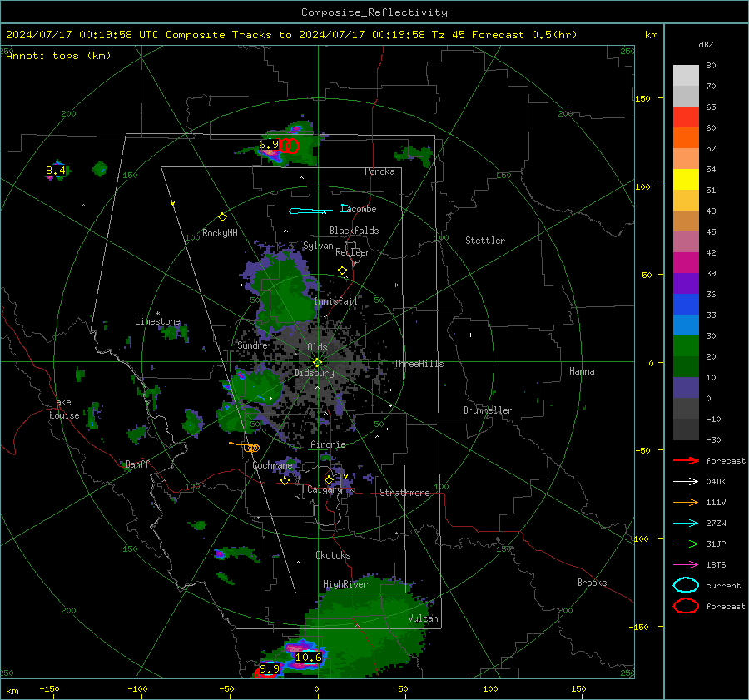Click the Hanna city label
Viewport: 749px width, 700px height.
[x=582, y=371]
